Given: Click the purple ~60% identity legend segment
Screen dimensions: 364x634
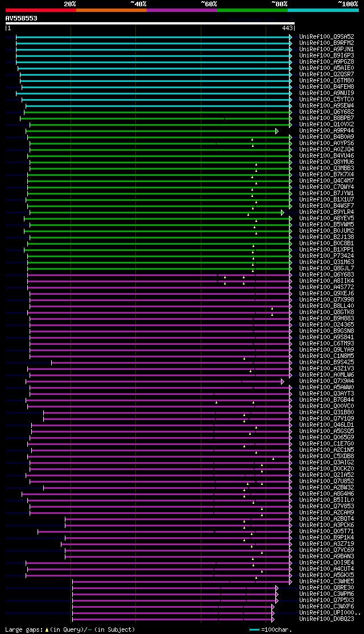Looking at the screenshot, I should [182, 10].
